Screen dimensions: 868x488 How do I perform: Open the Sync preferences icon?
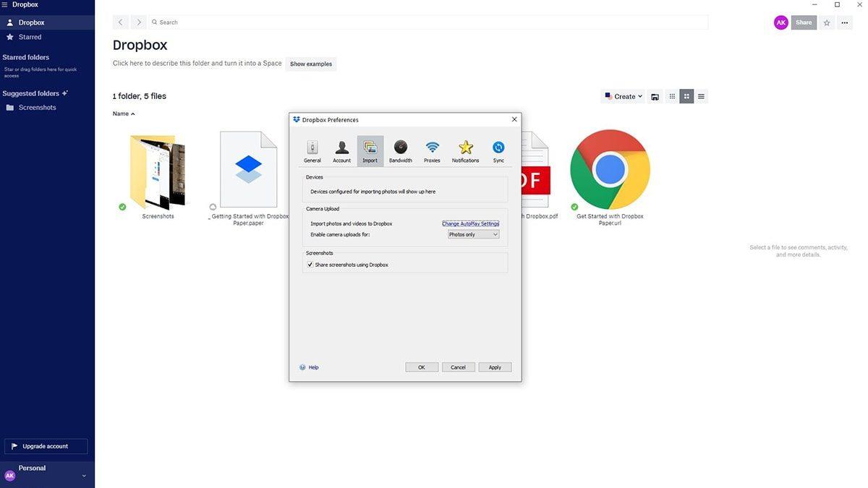coord(498,150)
